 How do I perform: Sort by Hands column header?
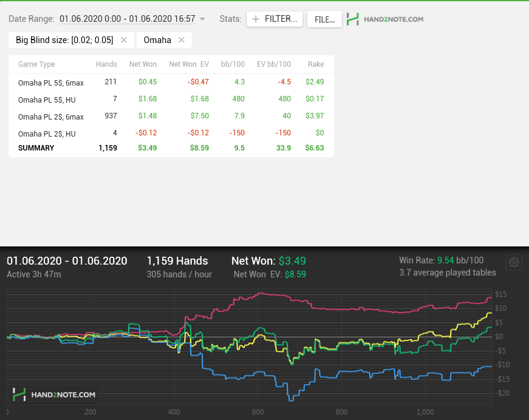tap(106, 64)
